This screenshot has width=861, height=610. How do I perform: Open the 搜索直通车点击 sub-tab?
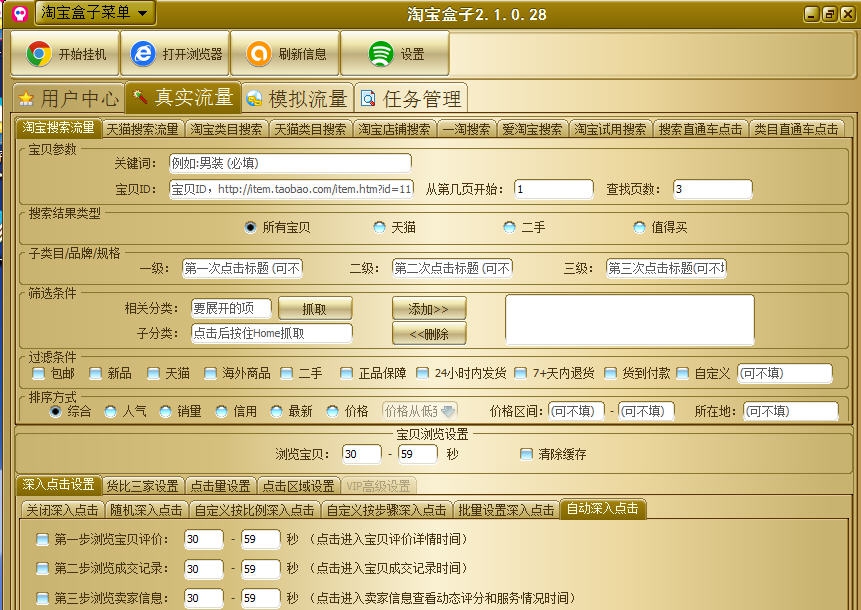pyautogui.click(x=700, y=129)
